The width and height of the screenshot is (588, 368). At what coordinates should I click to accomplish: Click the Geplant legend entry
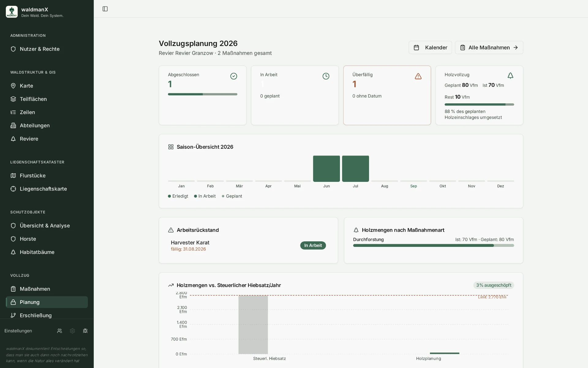pos(232,196)
